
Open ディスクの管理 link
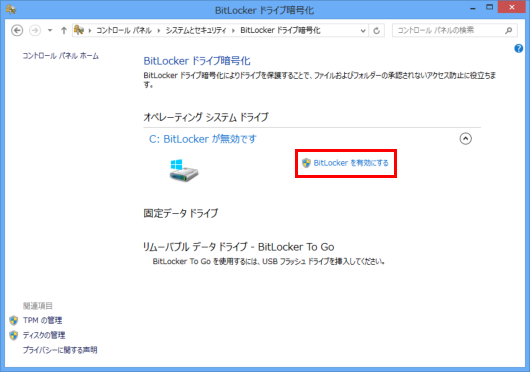[44, 335]
